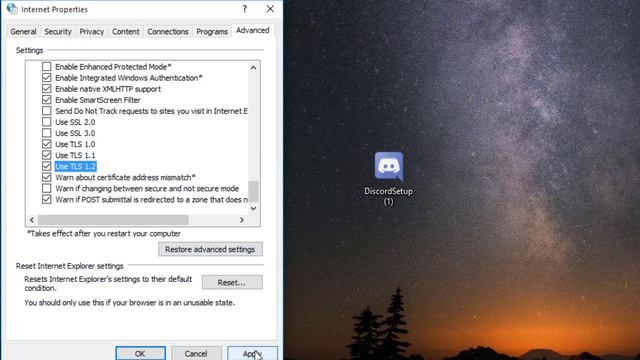Uncheck Warn if POST submittal is redirected
Screen dimensions: 640x360
[x=47, y=199]
